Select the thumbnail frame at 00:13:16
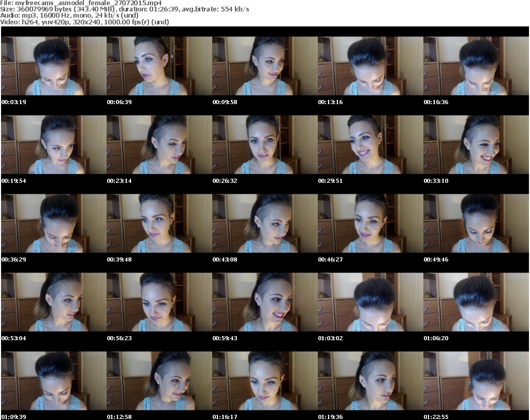 click(x=371, y=66)
